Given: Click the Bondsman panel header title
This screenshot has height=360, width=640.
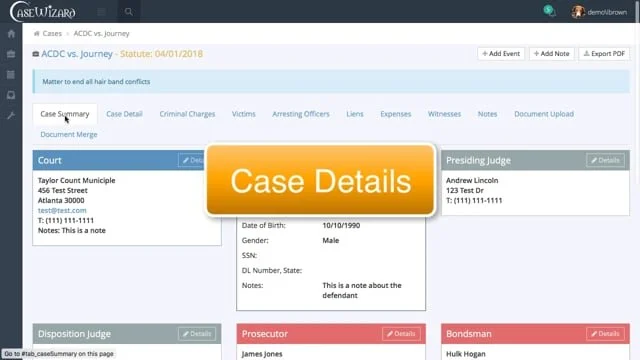Looking at the screenshot, I should (469, 334).
